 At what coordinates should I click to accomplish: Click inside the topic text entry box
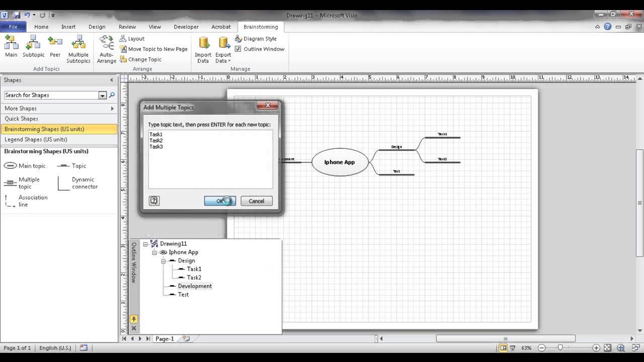[x=210, y=159]
